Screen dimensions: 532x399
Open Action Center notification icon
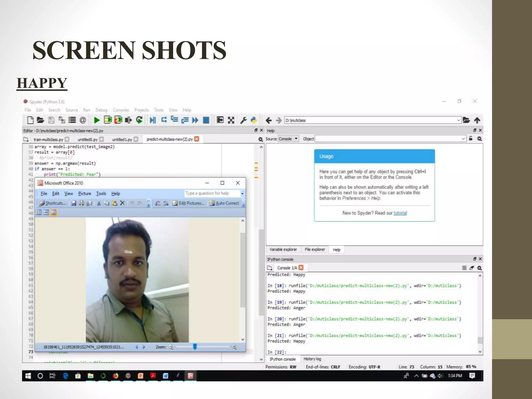(472, 376)
